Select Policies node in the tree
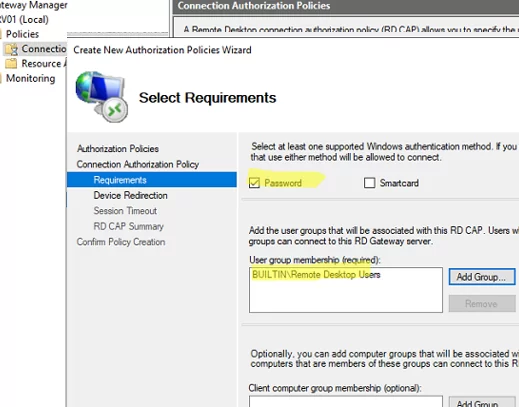This screenshot has width=519, height=407. [x=22, y=34]
